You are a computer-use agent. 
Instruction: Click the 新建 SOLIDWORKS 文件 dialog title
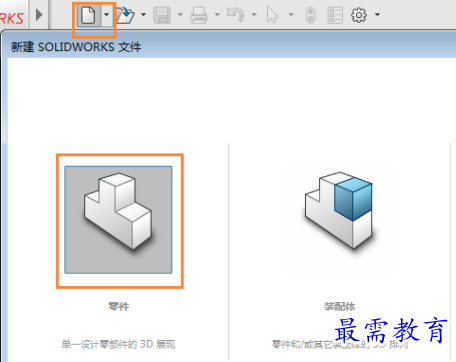pos(76,47)
